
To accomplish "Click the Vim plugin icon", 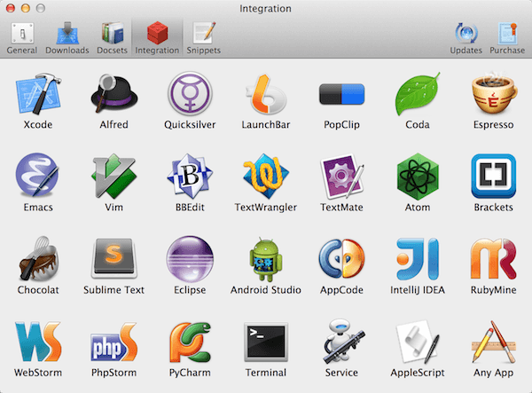I will (x=114, y=177).
